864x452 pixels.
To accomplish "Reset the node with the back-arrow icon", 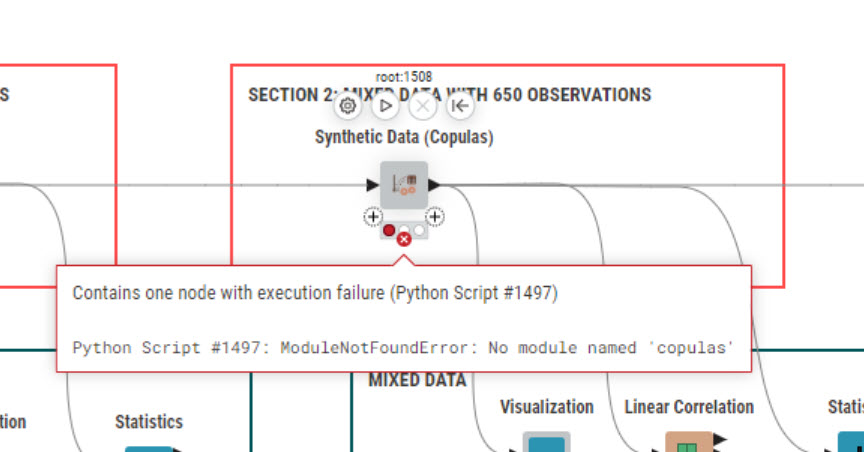I will [x=460, y=105].
